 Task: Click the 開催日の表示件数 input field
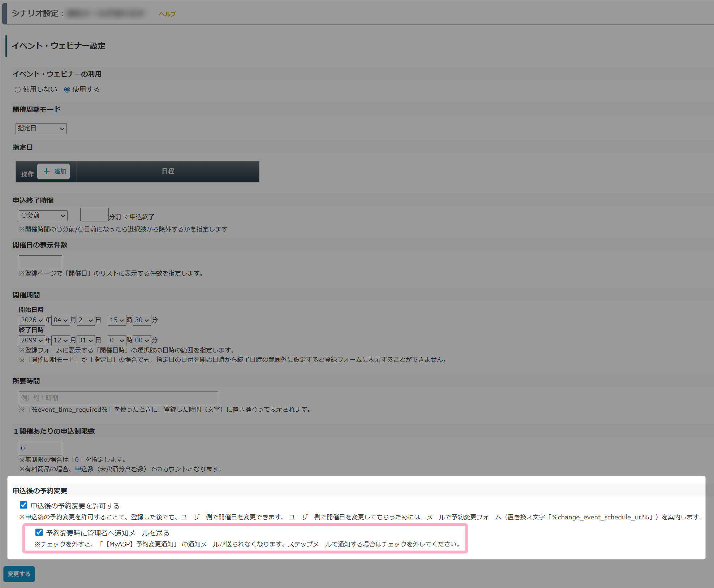point(40,262)
